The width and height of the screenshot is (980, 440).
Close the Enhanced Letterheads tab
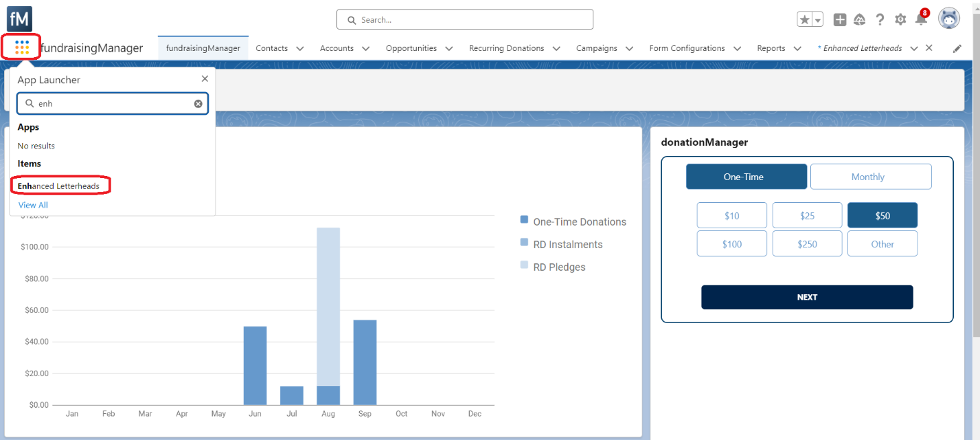pos(928,47)
